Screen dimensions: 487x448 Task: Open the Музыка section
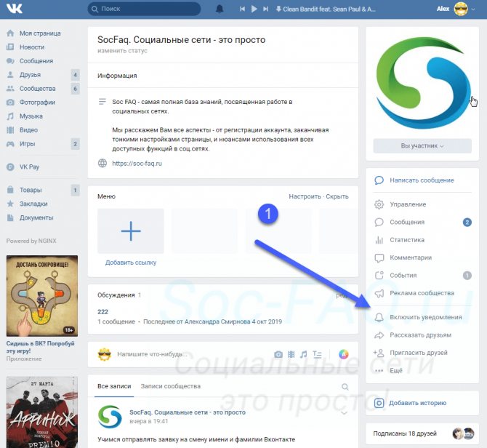31,116
